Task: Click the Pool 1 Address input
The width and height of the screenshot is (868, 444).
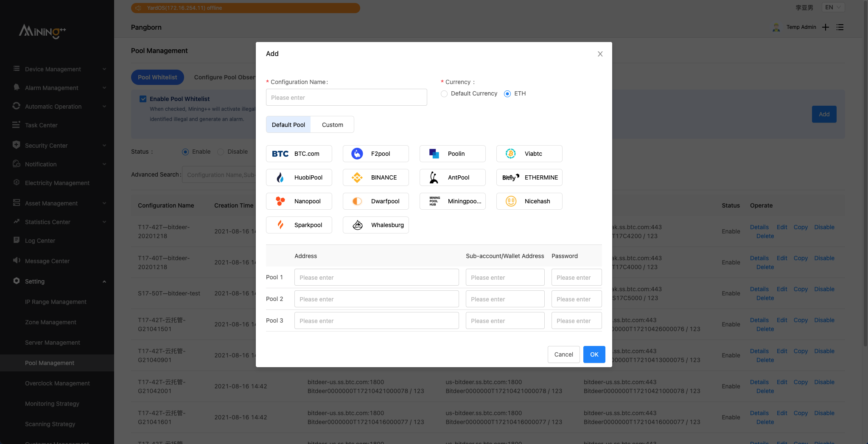Action: (x=377, y=277)
